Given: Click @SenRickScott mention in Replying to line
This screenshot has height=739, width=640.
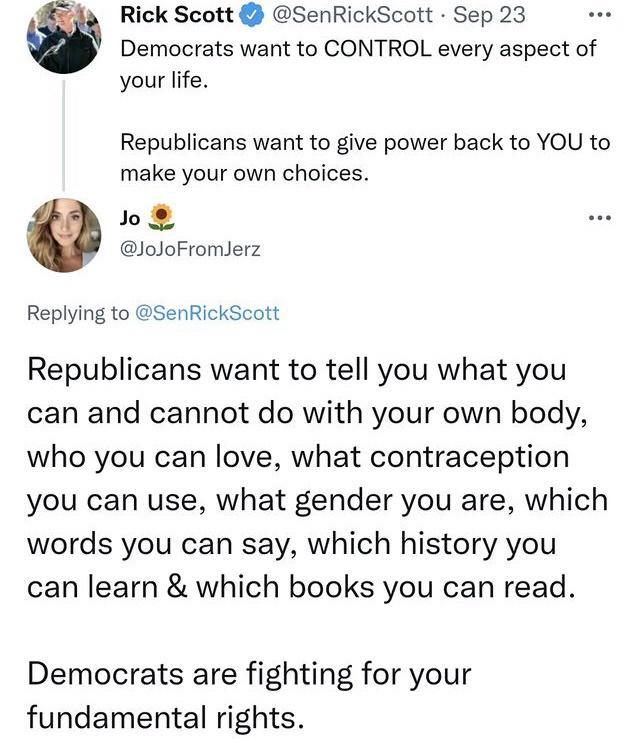Looking at the screenshot, I should pos(207,313).
